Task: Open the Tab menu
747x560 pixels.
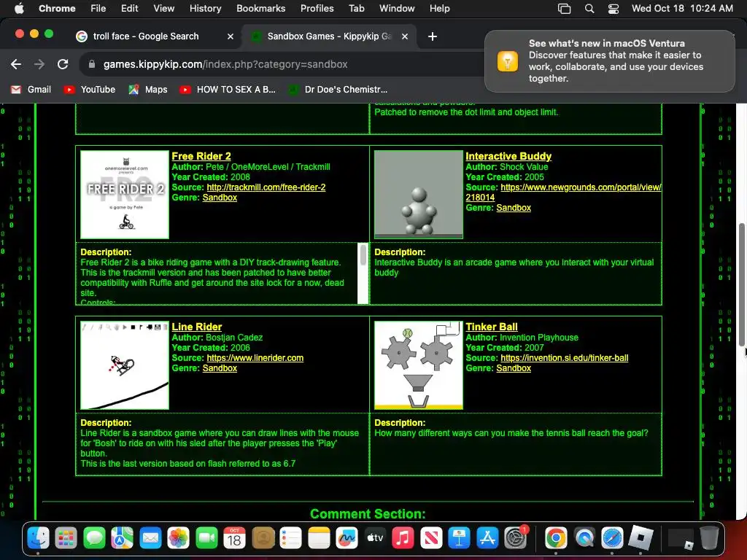Action: click(x=356, y=9)
